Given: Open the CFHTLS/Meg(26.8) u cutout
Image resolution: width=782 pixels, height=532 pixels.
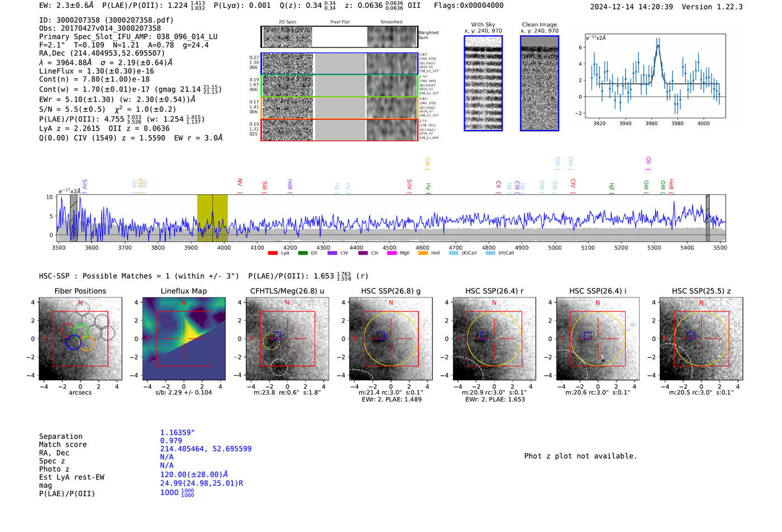Looking at the screenshot, I should pyautogui.click(x=287, y=339).
